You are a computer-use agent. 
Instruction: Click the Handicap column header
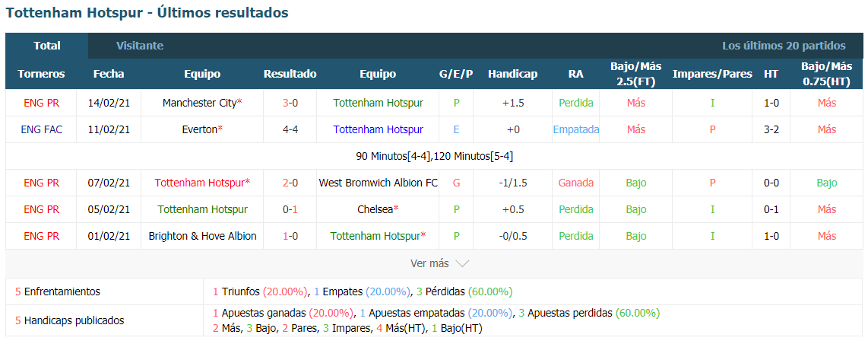coord(512,75)
